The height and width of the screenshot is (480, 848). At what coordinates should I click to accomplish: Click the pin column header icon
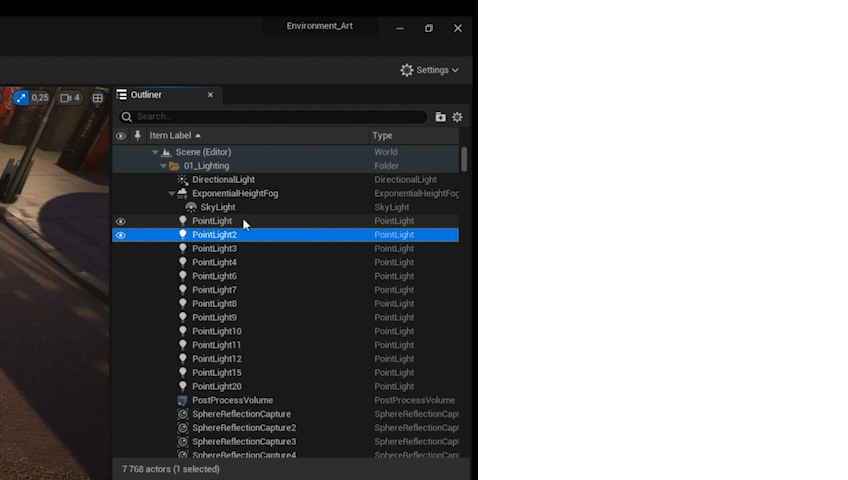137,135
